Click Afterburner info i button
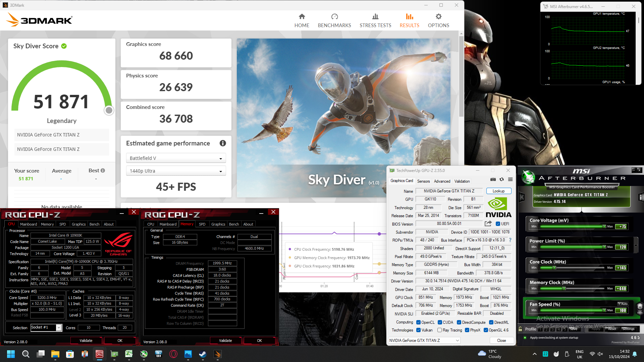Screen dimensions: 644x362 [641, 197]
